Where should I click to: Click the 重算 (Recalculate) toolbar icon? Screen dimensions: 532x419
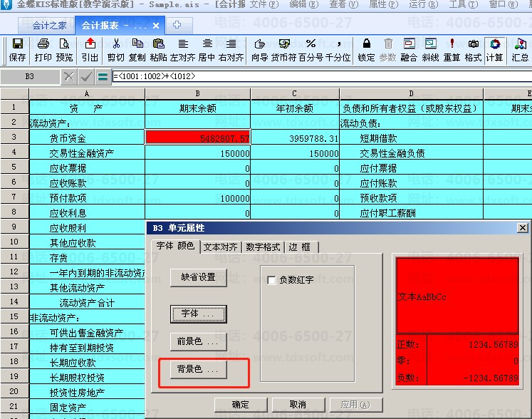(452, 49)
